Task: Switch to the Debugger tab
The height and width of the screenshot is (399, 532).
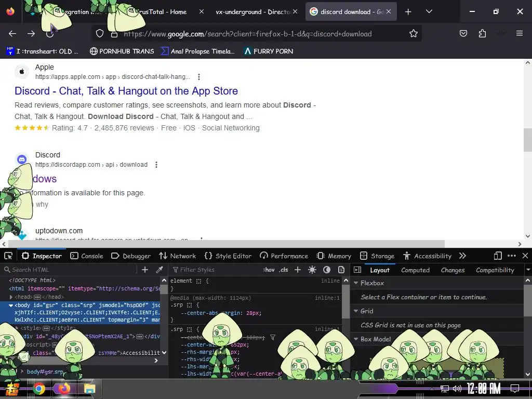Action: tap(131, 256)
